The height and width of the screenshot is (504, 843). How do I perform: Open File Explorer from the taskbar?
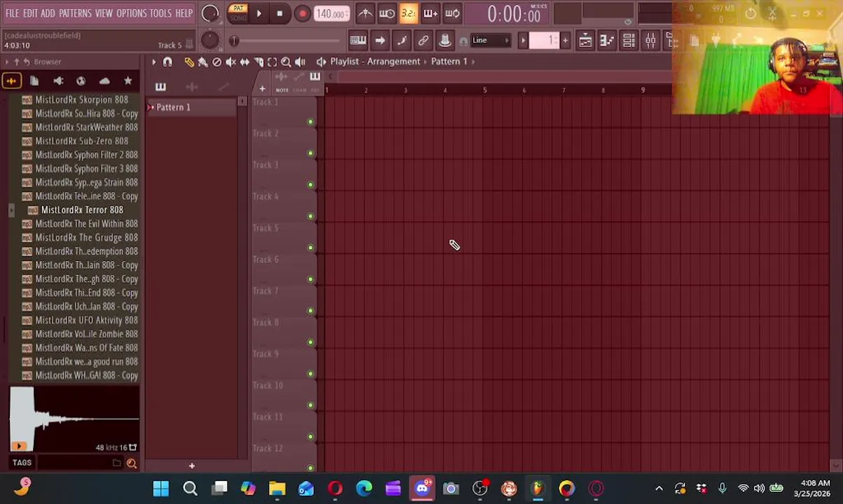pos(277,489)
